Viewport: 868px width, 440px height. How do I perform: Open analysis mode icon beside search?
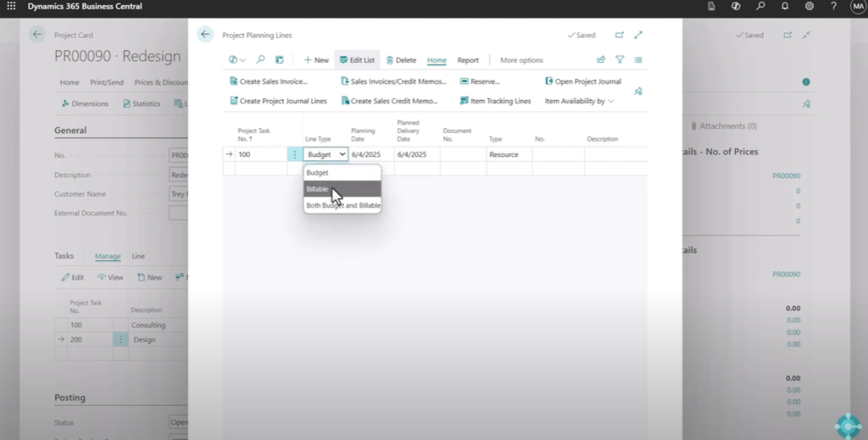(x=280, y=60)
